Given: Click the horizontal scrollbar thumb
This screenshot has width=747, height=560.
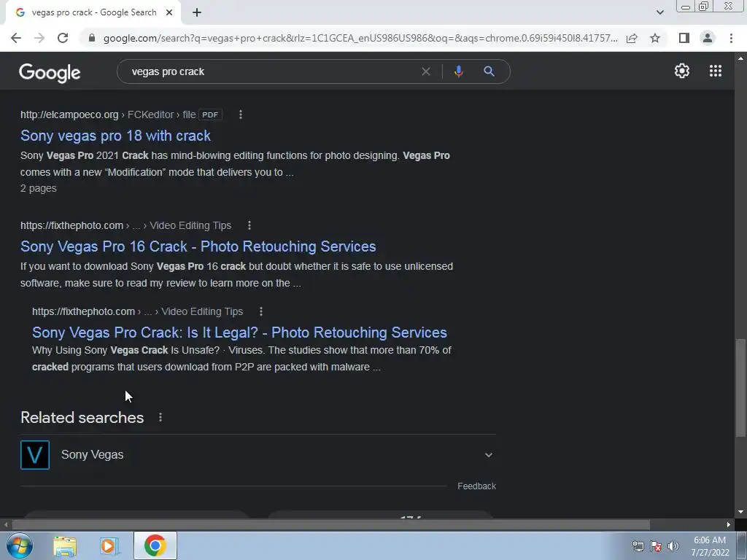Looking at the screenshot, I should (331, 525).
